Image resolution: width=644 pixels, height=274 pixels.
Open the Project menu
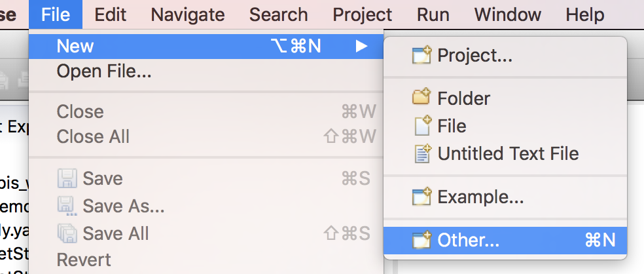click(x=362, y=14)
